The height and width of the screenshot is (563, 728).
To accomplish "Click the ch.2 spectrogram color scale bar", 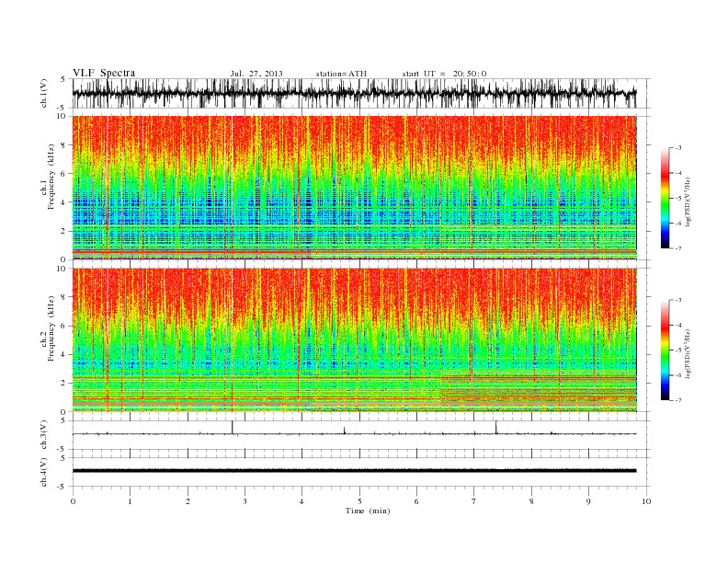I will click(665, 350).
